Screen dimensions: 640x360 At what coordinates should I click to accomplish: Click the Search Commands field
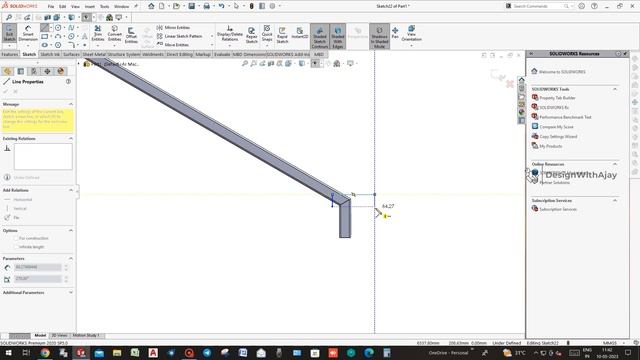(x=538, y=6)
